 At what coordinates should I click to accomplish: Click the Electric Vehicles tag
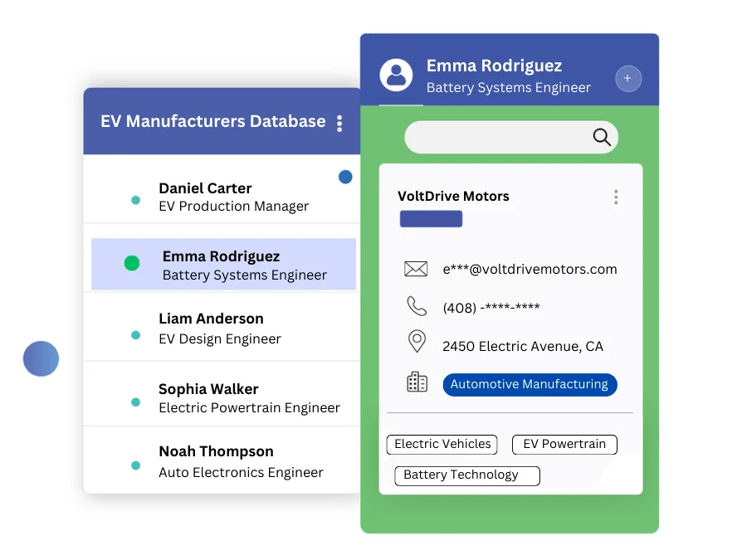tap(442, 445)
